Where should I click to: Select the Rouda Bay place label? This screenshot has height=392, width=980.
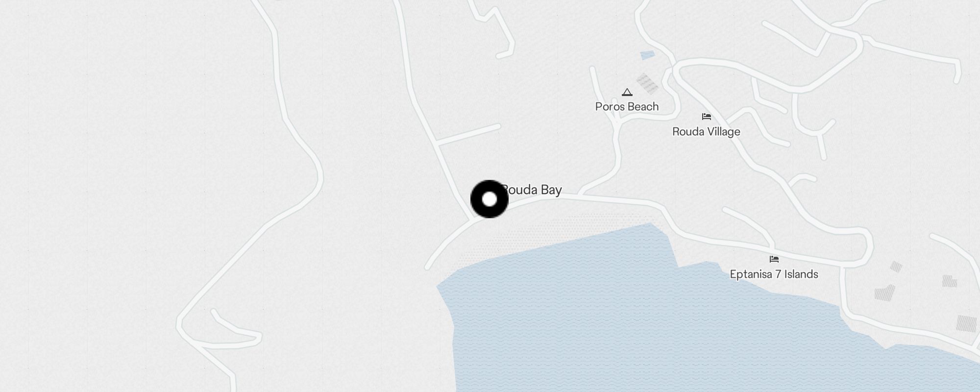(532, 190)
